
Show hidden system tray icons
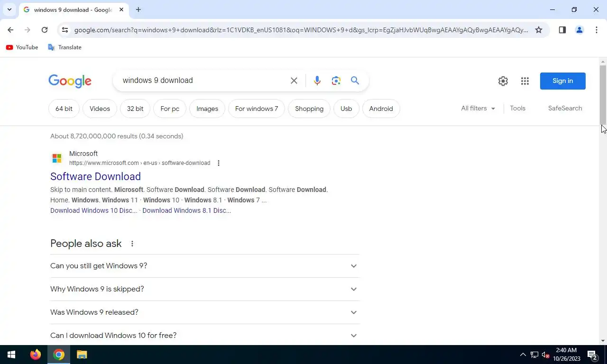click(523, 355)
